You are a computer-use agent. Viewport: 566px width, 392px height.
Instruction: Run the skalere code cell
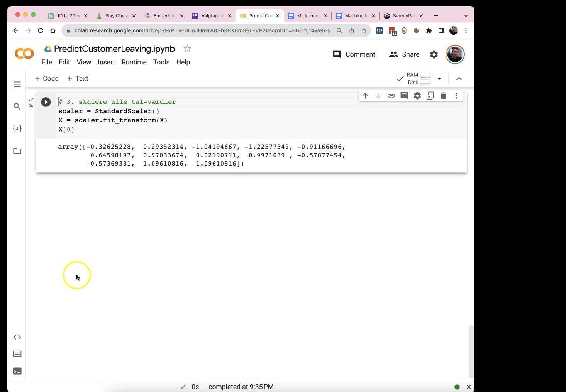[x=46, y=102]
